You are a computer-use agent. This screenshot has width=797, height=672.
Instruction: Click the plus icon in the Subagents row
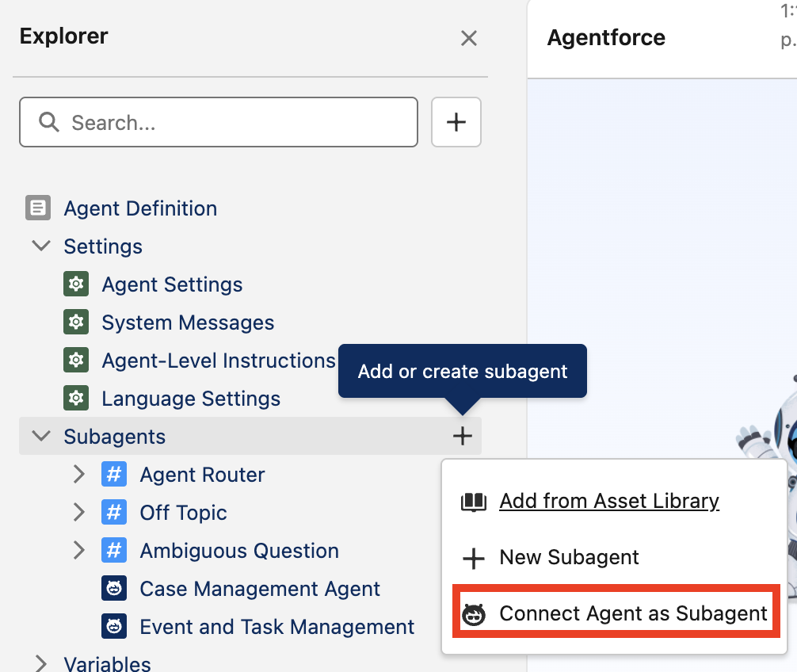(463, 436)
